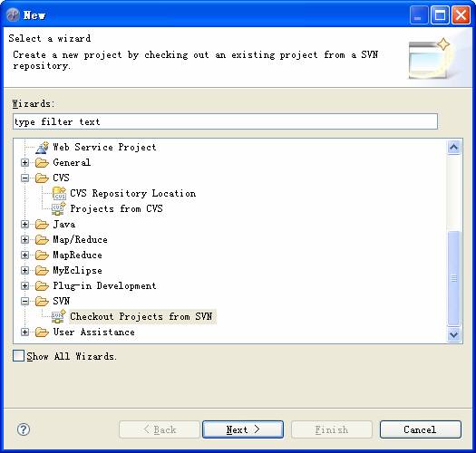Select the MyEclipse folder label
Viewport: 476px width, 453px height.
click(x=77, y=271)
